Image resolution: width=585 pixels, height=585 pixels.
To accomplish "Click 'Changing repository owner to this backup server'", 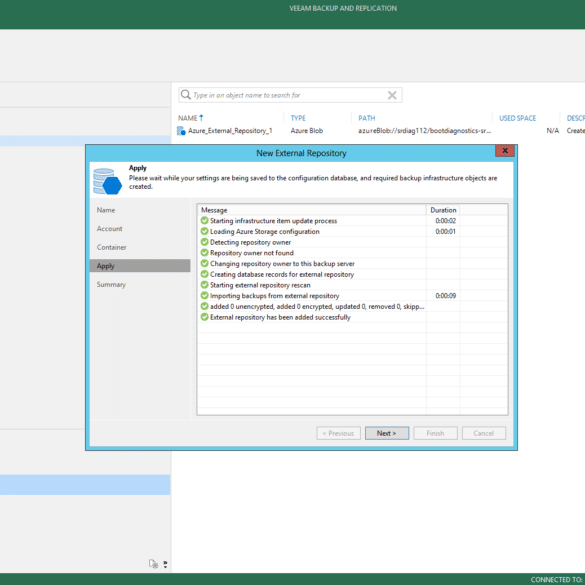I will (x=282, y=264).
